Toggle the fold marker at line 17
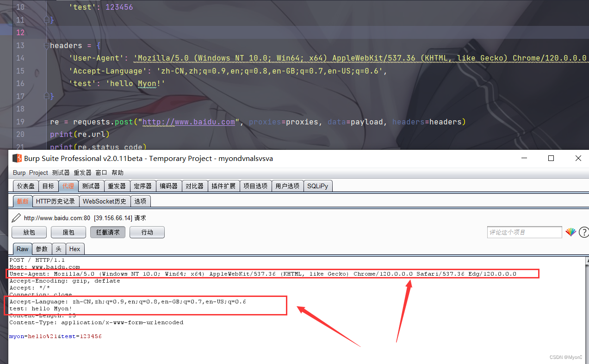589x364 pixels. pos(46,96)
